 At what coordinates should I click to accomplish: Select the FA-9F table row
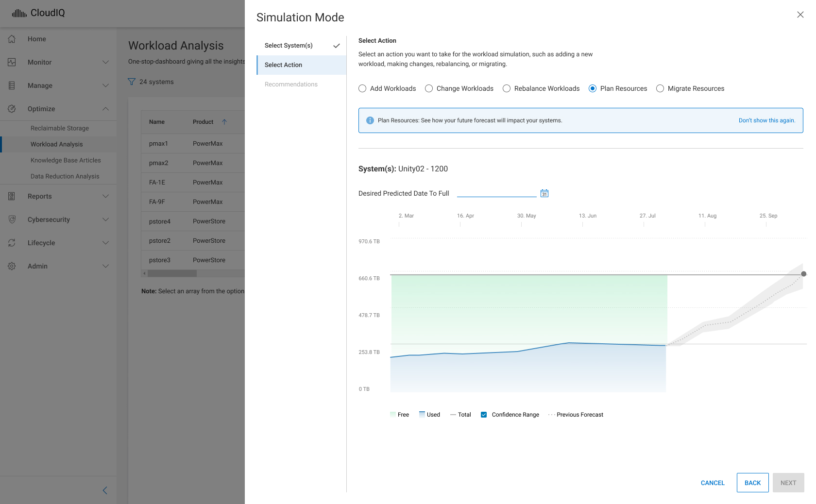click(193, 202)
